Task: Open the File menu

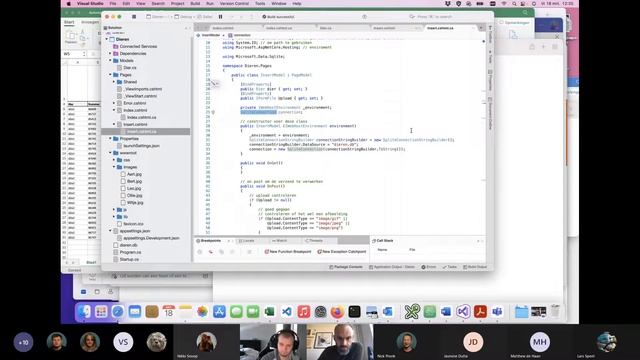Action: (x=113, y=3)
